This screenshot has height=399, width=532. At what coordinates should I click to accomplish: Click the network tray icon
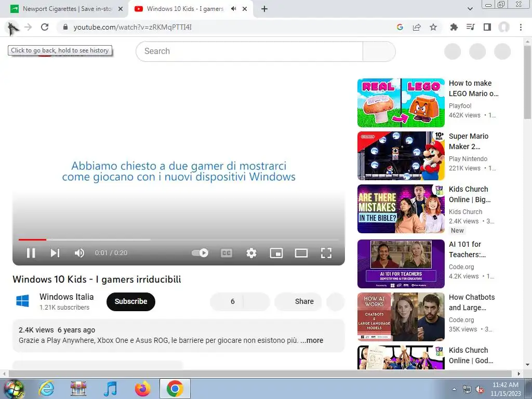tap(467, 390)
